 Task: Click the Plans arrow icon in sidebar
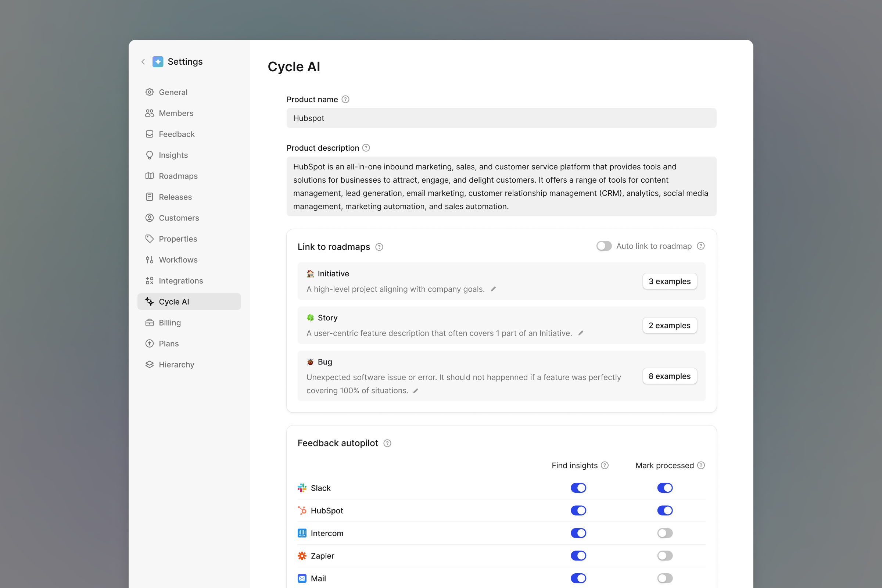(150, 344)
